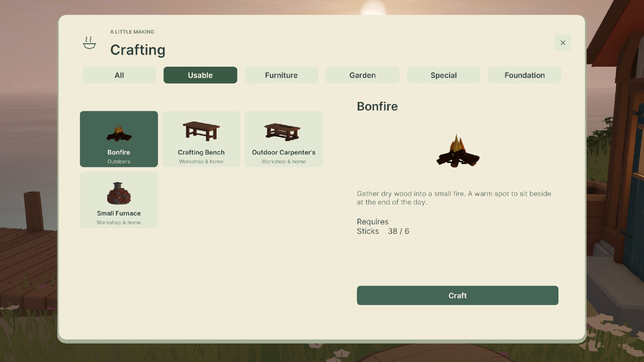Image resolution: width=644 pixels, height=362 pixels.
Task: Select the Bonfire recipe card
Action: point(119,139)
